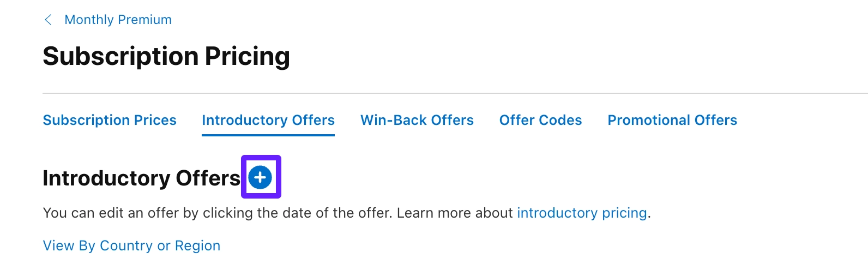Select the Introductory Offers tab
Screen dimensions: 868x276
pyautogui.click(x=268, y=120)
